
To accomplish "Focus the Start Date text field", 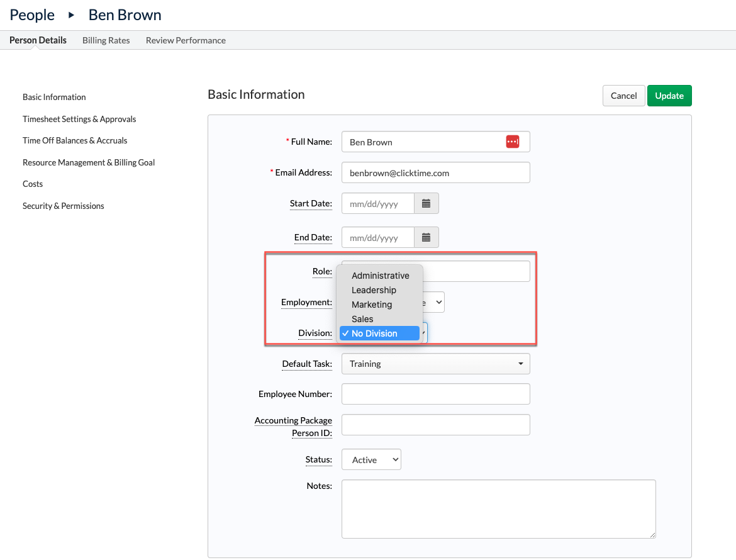I will tap(378, 203).
